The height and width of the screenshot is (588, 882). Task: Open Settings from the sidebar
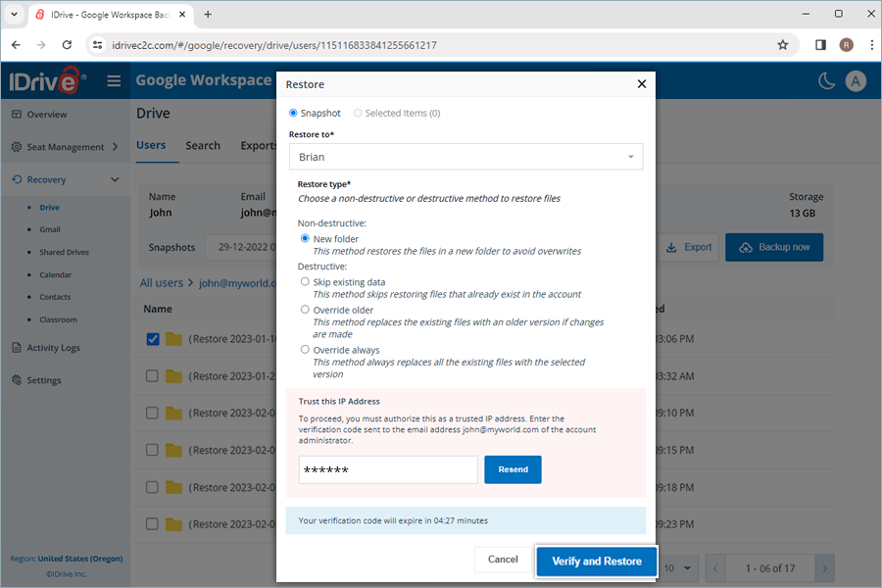[46, 379]
